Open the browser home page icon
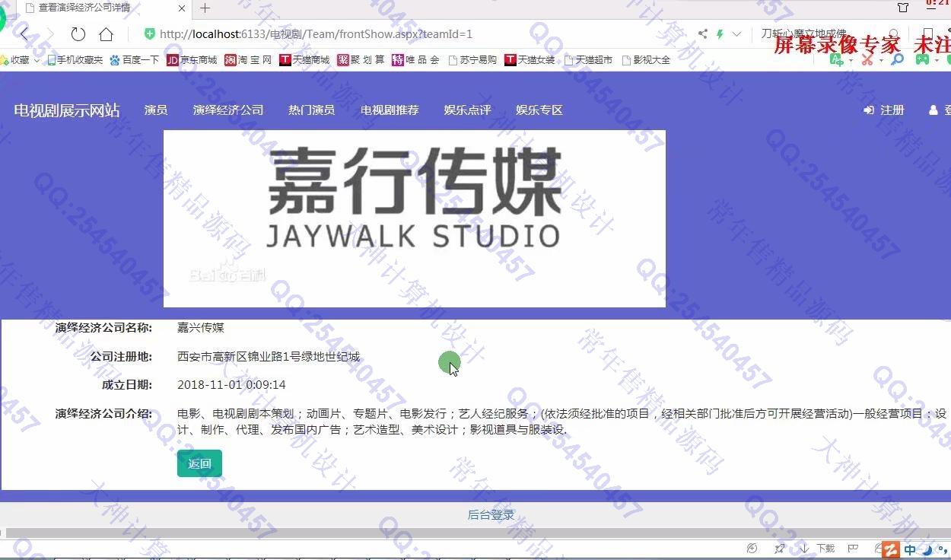This screenshot has width=951, height=560. (x=106, y=34)
